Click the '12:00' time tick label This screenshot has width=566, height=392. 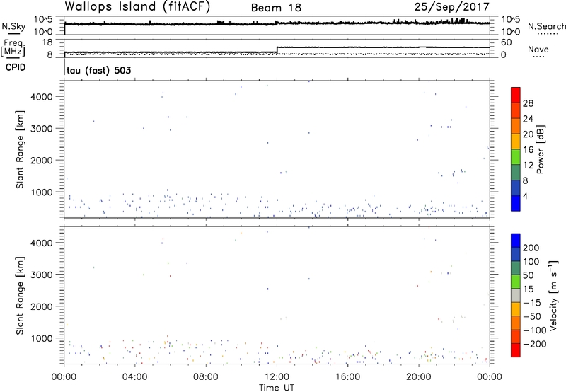pos(277,377)
